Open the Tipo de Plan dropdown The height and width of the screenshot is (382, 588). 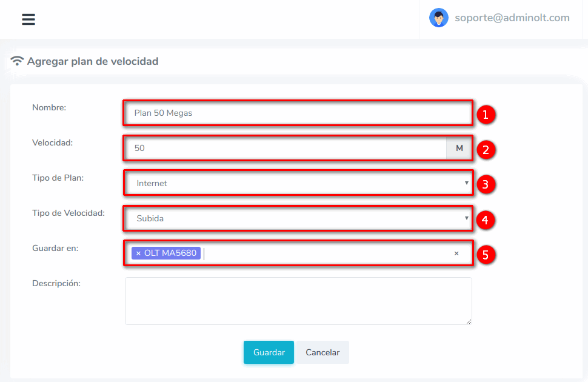point(297,183)
